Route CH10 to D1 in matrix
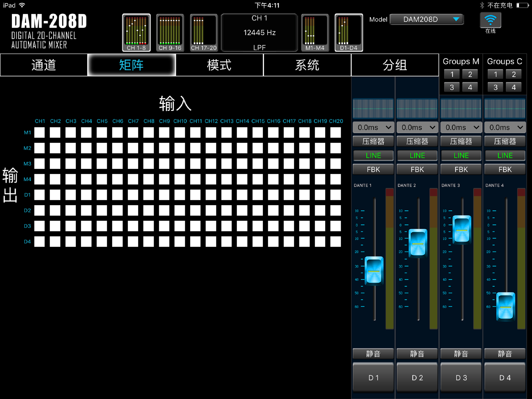The width and height of the screenshot is (532, 399). 180,195
